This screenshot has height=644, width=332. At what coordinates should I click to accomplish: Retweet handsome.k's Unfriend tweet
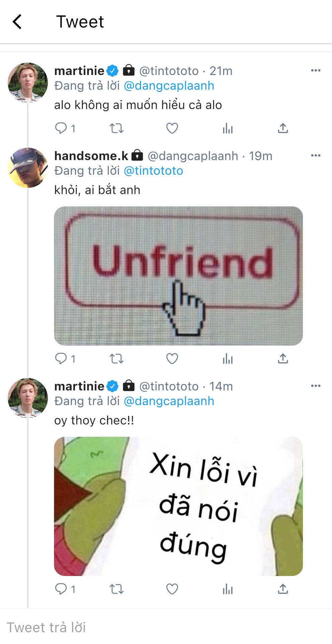coord(117,359)
